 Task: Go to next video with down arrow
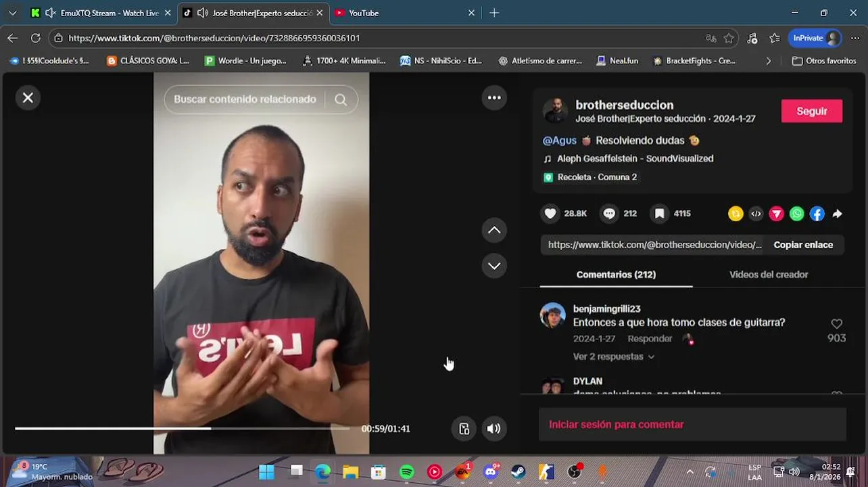494,266
